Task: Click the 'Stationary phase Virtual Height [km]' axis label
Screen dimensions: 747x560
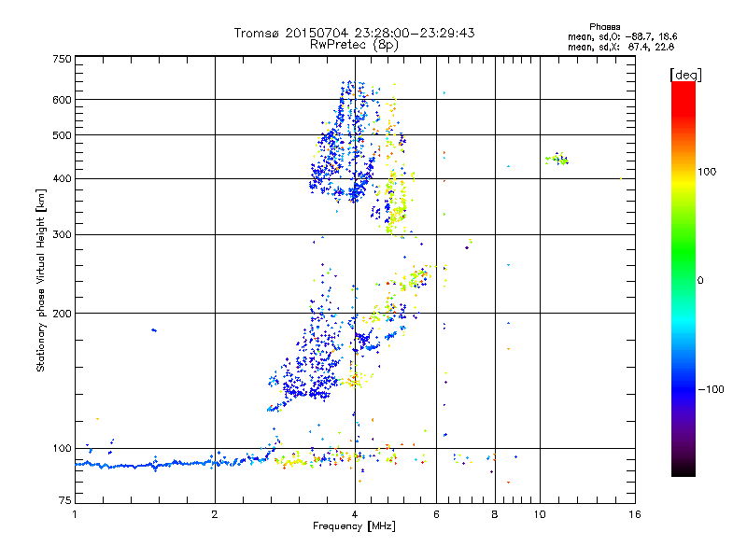Action: click(40, 280)
